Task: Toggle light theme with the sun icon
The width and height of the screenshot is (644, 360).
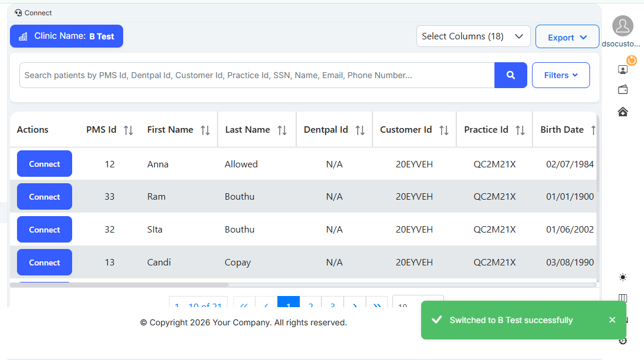Action: click(x=622, y=277)
